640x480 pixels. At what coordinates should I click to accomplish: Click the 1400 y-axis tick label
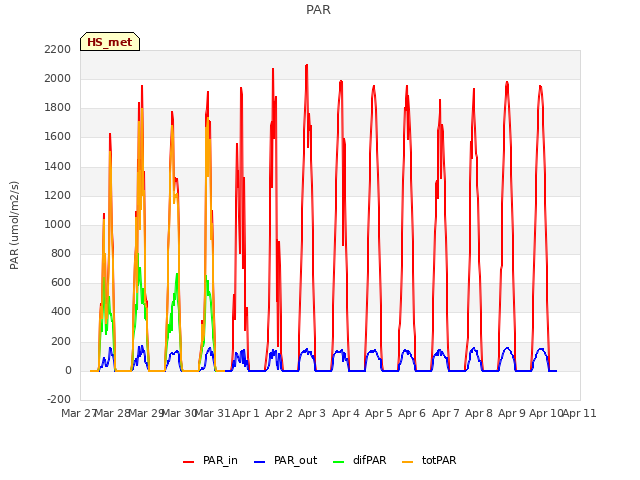tap(58, 167)
